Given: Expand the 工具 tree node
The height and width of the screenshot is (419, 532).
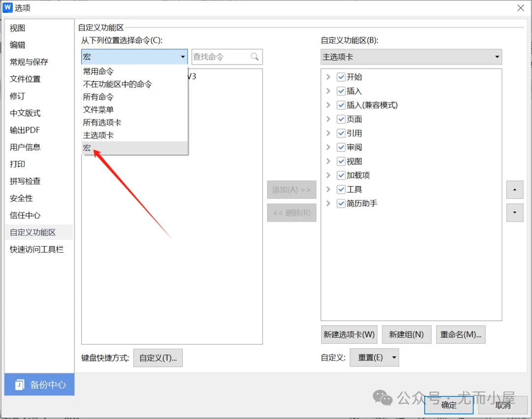Looking at the screenshot, I should pos(328,190).
